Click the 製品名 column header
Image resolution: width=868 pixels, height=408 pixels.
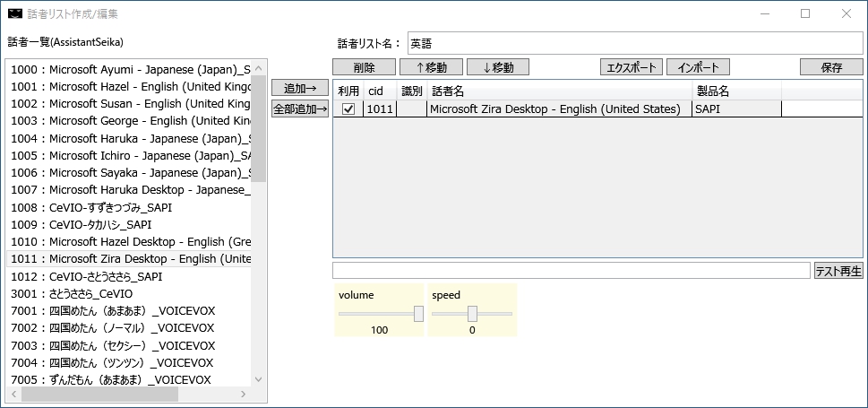click(x=737, y=91)
